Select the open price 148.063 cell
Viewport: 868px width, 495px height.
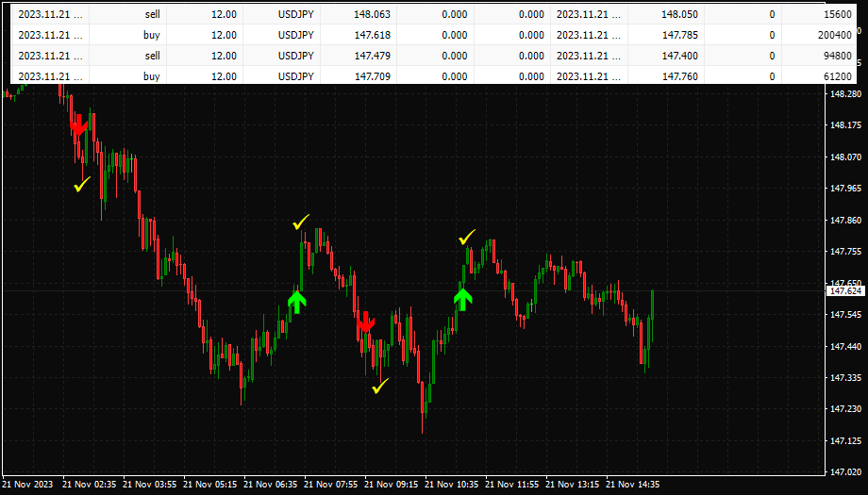click(359, 14)
